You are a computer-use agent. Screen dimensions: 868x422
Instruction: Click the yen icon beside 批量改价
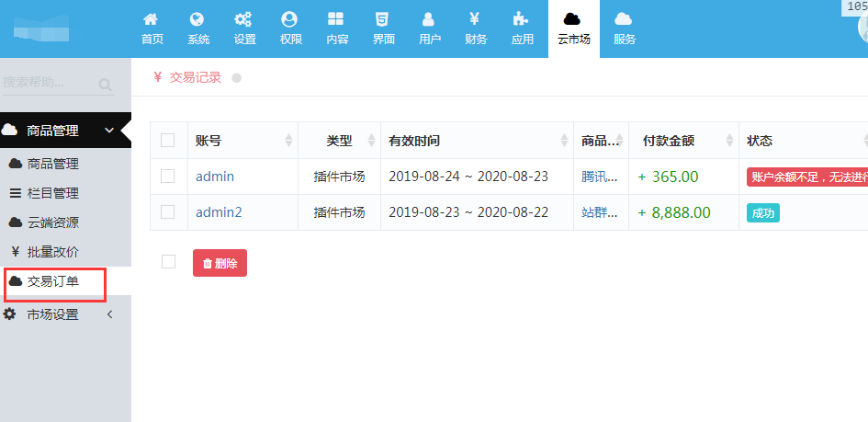click(x=16, y=252)
